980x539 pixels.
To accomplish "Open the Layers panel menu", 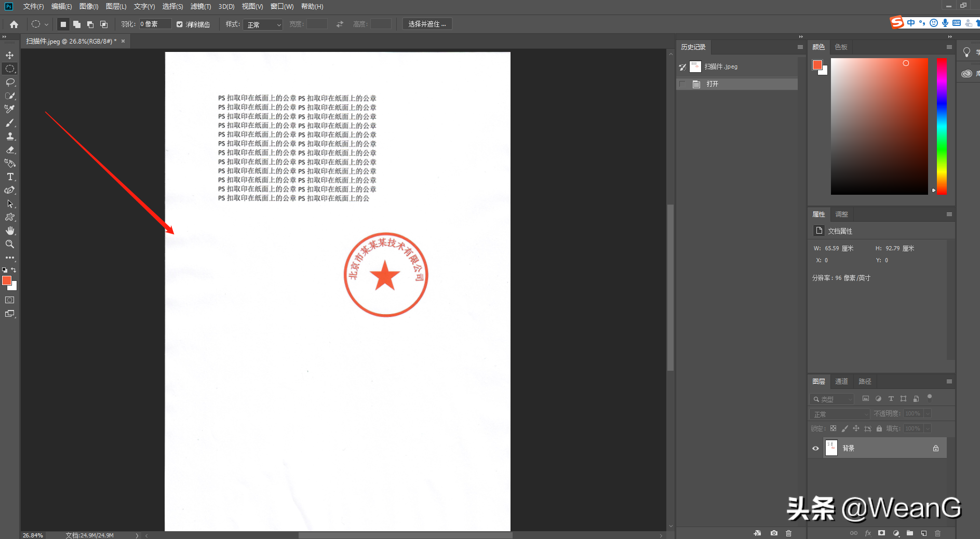I will 949,381.
